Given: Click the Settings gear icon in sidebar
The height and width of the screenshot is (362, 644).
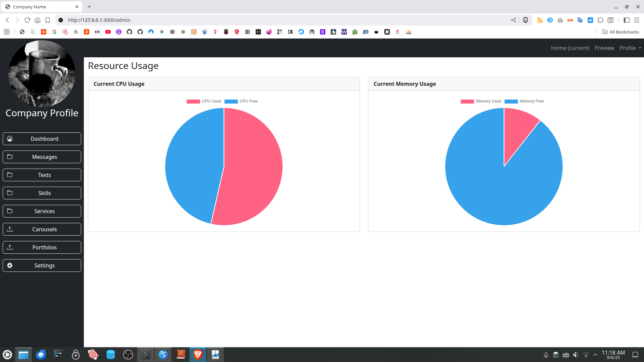Looking at the screenshot, I should click(x=10, y=265).
